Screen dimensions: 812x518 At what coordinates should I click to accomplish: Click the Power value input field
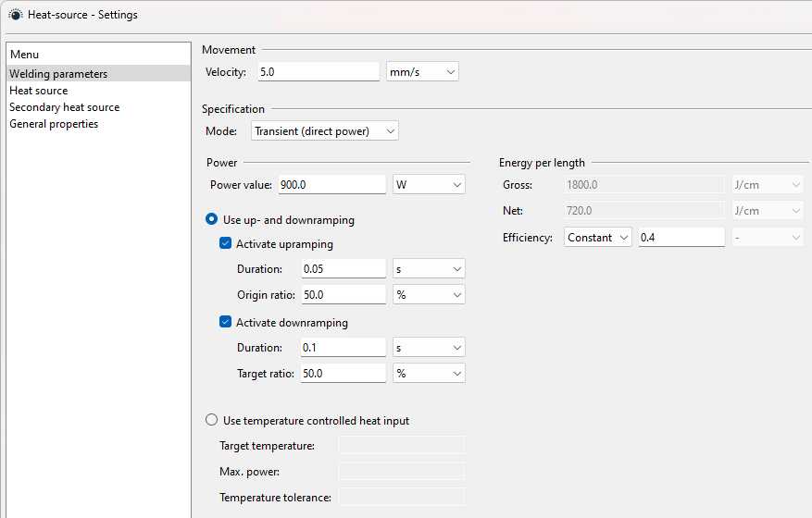pos(332,185)
